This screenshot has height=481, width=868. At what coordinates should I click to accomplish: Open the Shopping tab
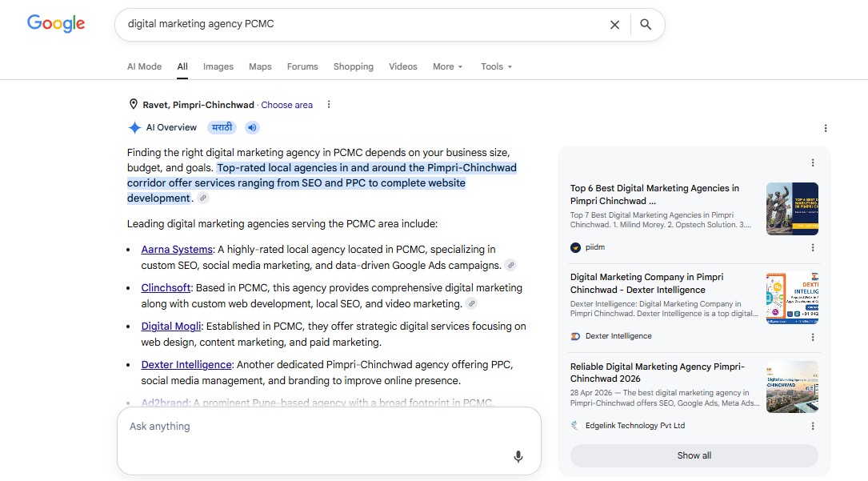353,66
